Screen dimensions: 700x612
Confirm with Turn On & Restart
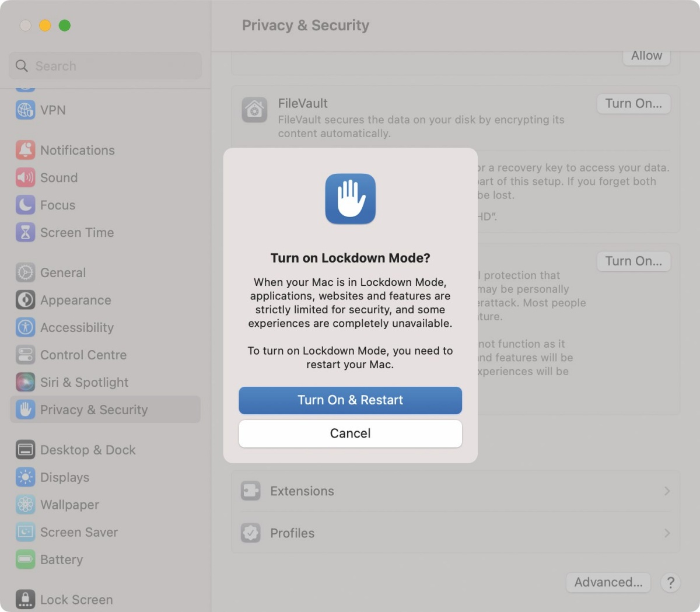point(350,400)
